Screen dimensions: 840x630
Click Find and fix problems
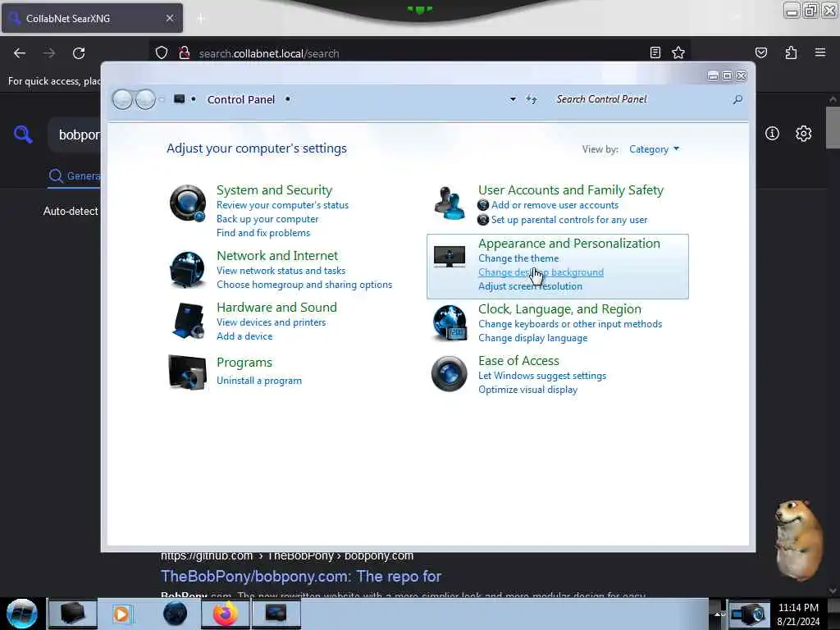click(x=263, y=233)
